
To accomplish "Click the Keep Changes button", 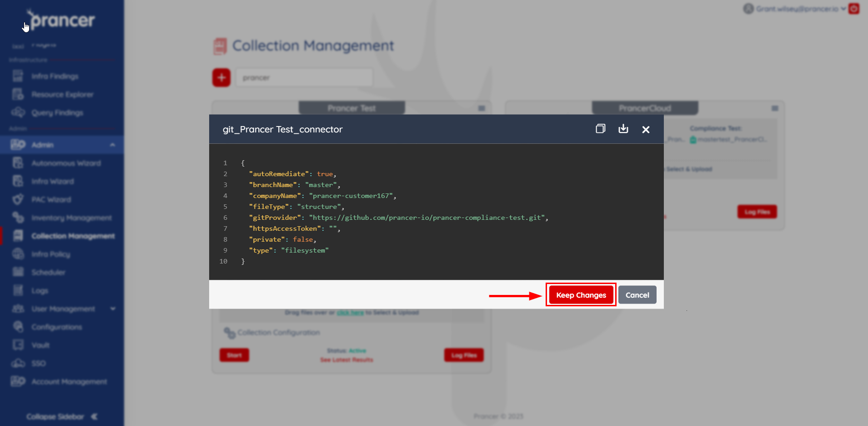I will pyautogui.click(x=581, y=295).
